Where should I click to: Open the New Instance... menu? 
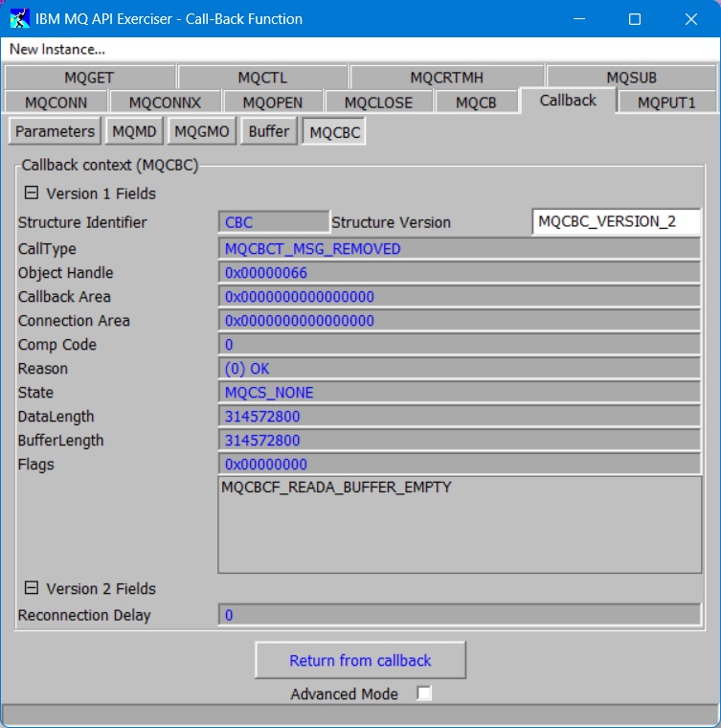[57, 49]
